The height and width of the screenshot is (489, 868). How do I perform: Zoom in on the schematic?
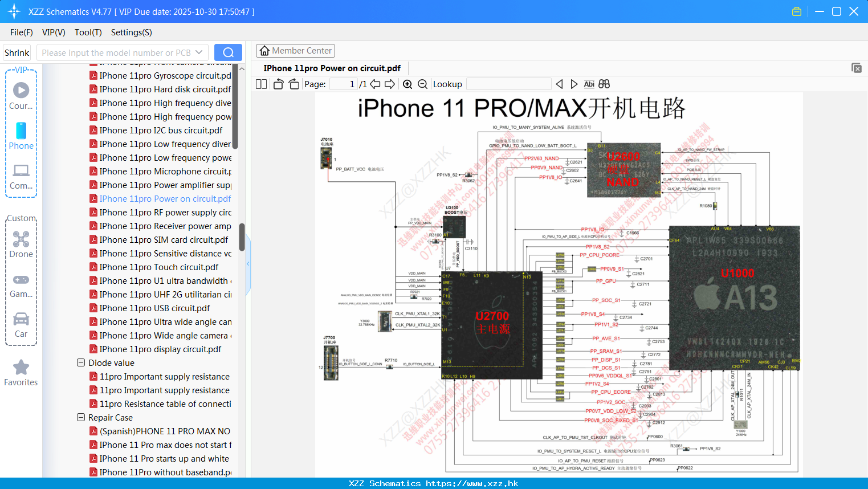[x=407, y=84]
